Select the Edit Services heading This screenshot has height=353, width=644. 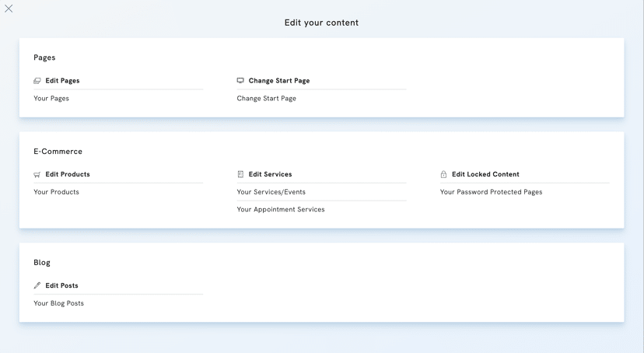(x=270, y=174)
